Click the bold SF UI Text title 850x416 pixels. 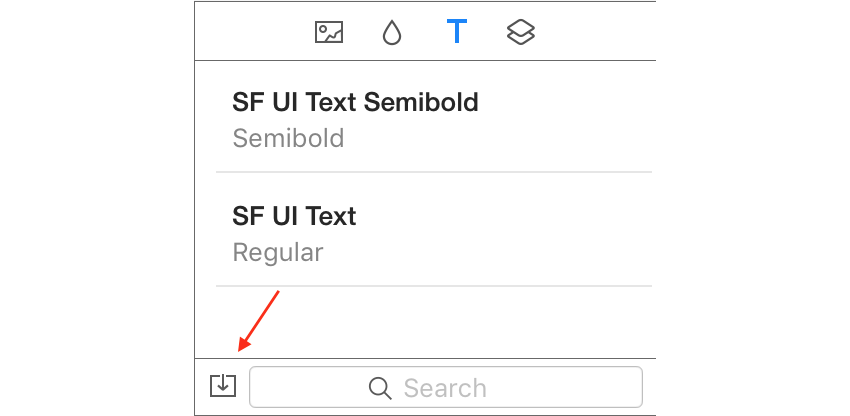[294, 216]
